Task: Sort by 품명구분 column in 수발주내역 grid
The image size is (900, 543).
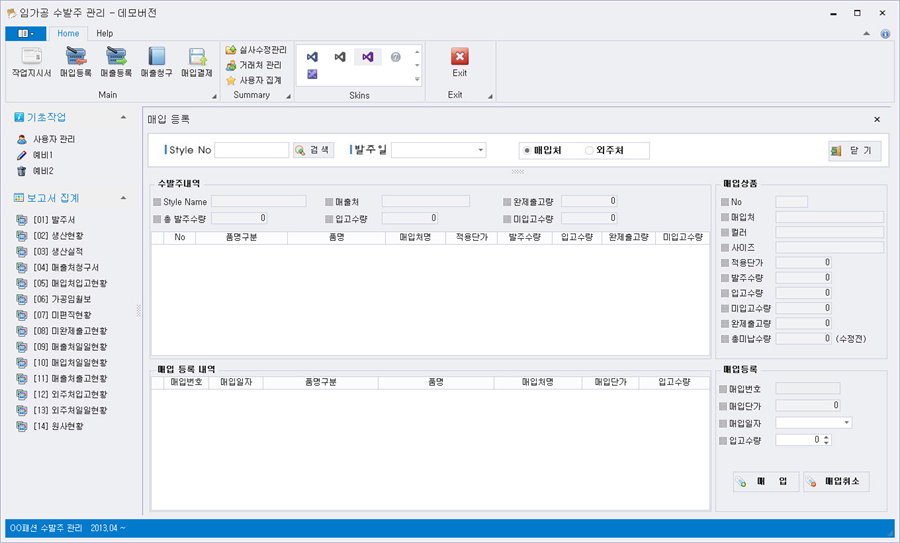Action: coord(242,237)
